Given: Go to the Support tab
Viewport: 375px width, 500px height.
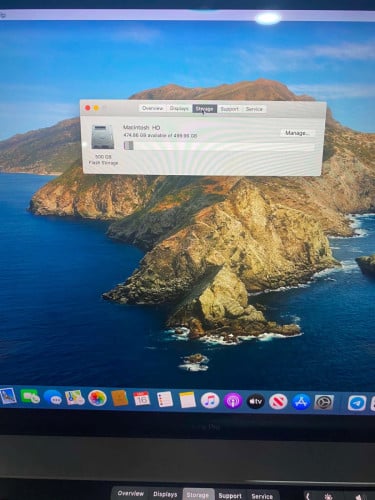Looking at the screenshot, I should tap(229, 109).
